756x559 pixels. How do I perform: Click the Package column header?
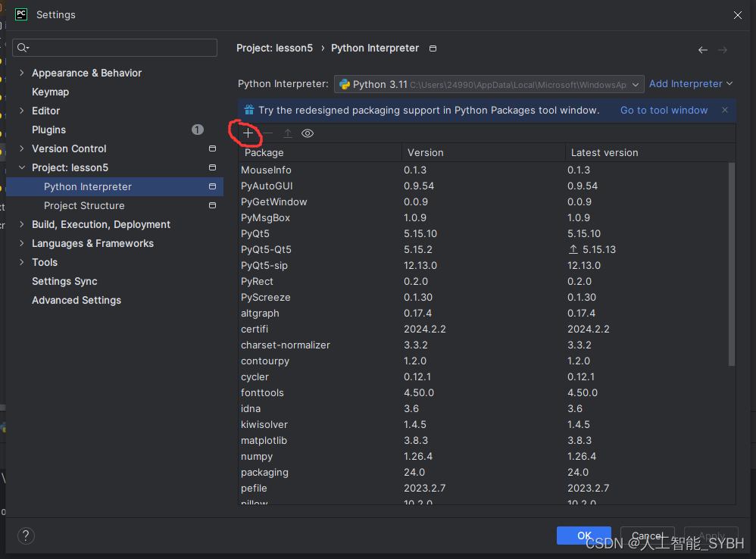tap(320, 152)
